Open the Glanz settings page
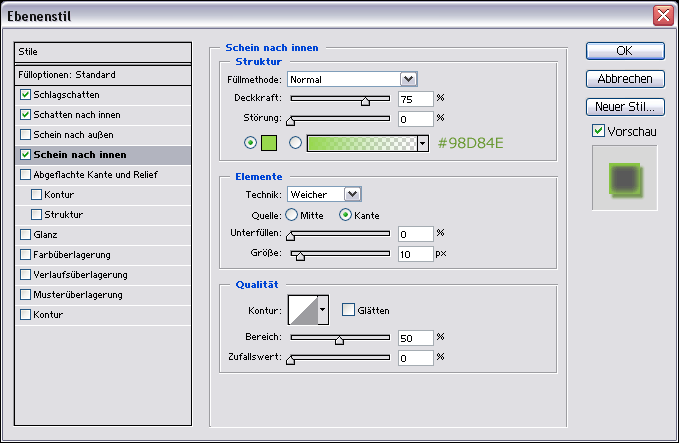 point(45,235)
